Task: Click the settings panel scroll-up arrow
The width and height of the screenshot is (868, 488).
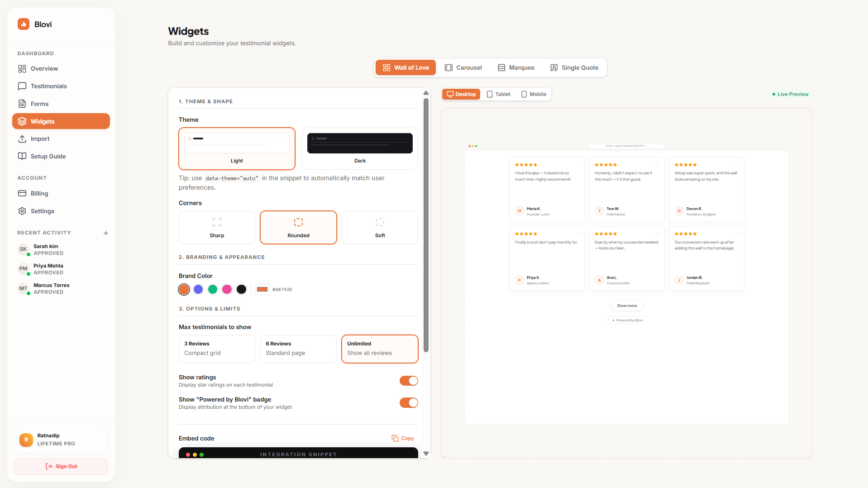Action: pos(426,93)
